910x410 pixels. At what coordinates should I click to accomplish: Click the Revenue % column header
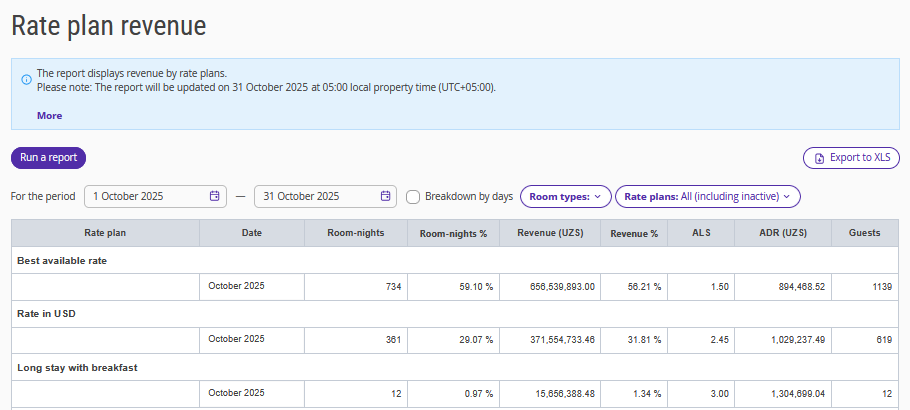coord(634,233)
